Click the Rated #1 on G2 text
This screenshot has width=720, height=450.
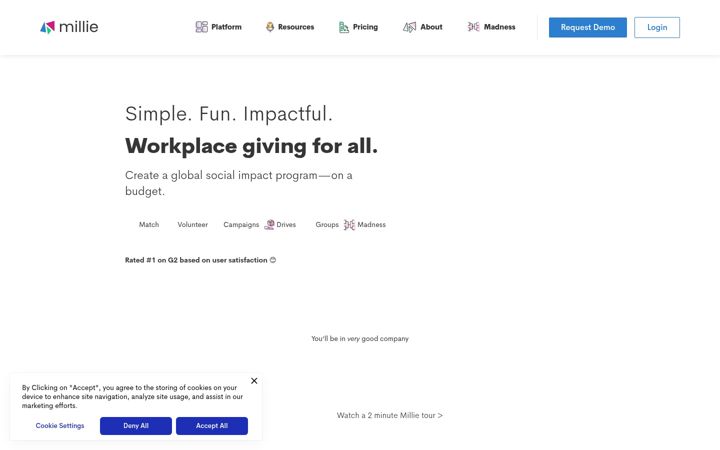200,260
